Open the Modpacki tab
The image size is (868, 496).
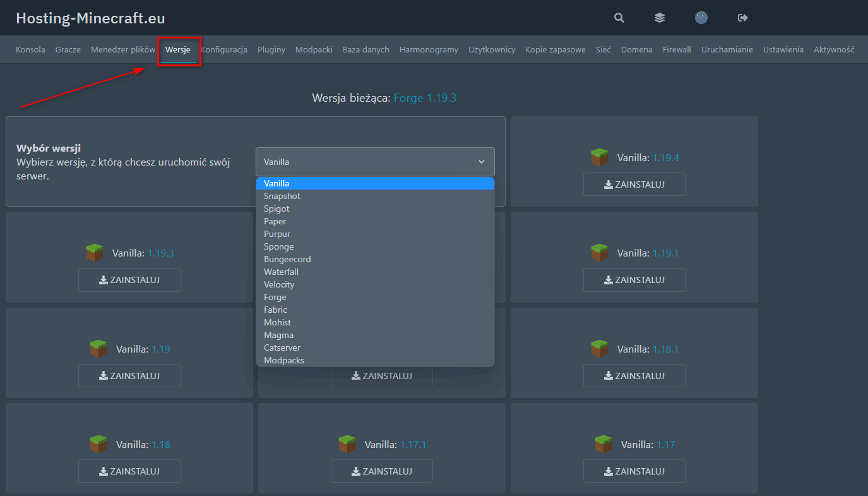tap(314, 49)
